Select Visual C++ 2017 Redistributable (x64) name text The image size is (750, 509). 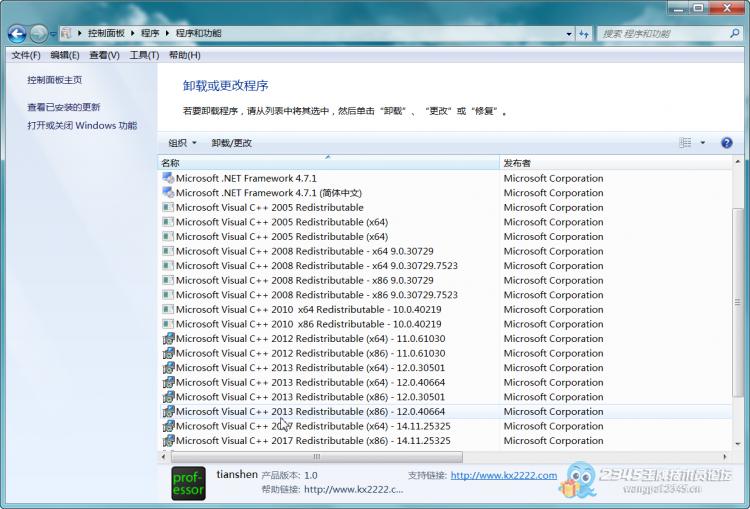click(313, 426)
